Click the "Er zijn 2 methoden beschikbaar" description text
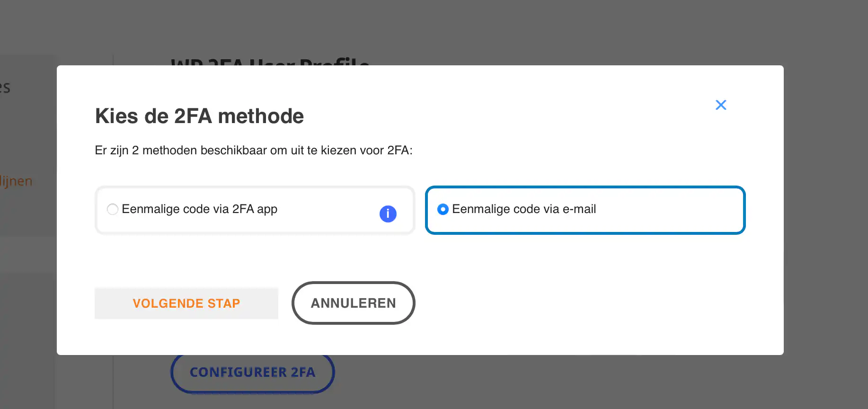Image resolution: width=868 pixels, height=409 pixels. pos(254,151)
